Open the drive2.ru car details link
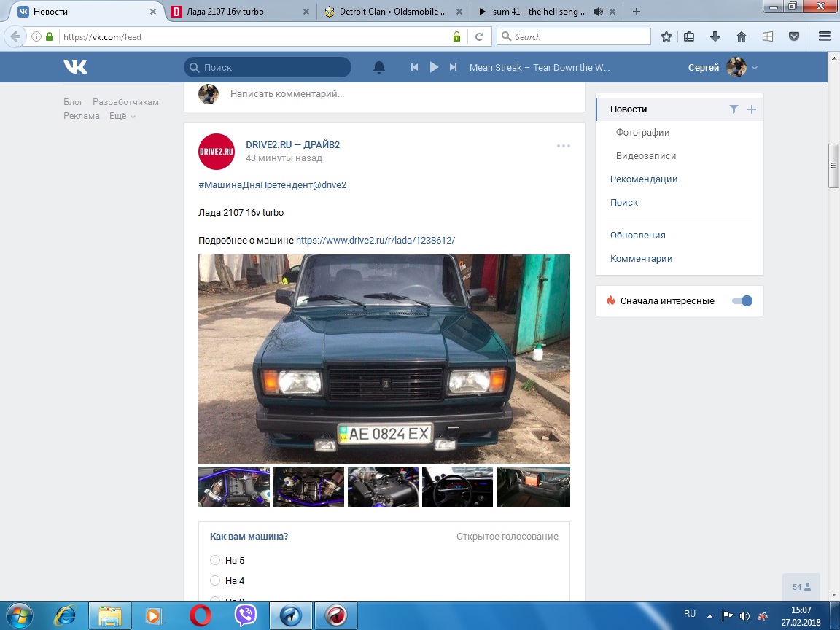The image size is (840, 630). 375,240
